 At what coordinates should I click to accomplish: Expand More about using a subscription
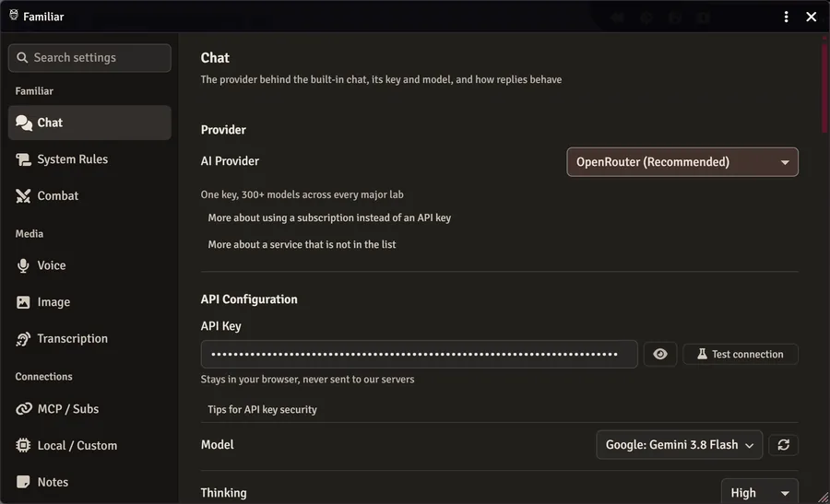[329, 217]
